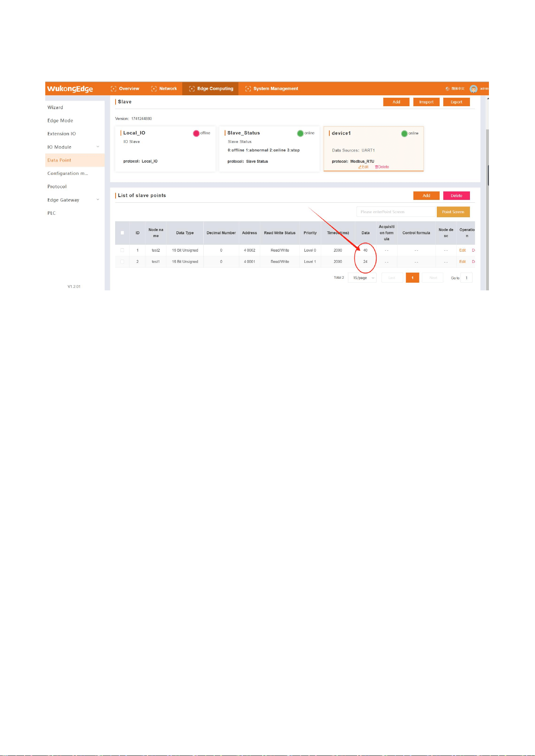Click the Level 0 priority cell

(x=310, y=250)
